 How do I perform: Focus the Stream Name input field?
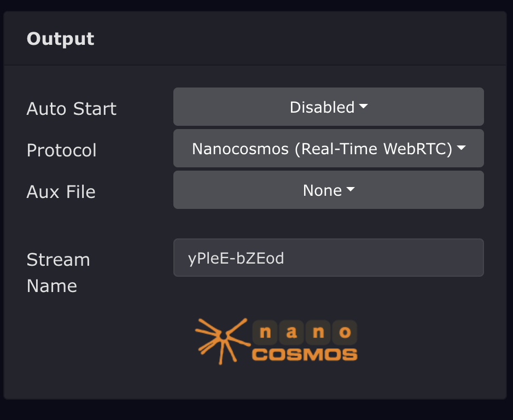tap(328, 258)
